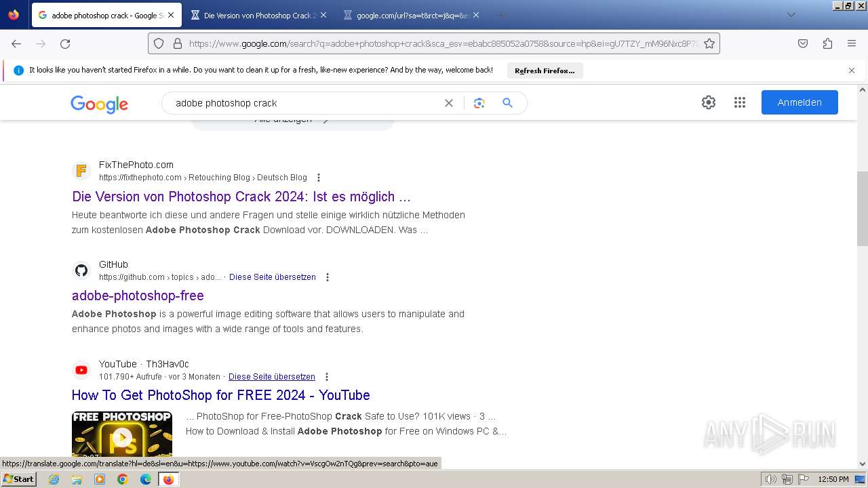The height and width of the screenshot is (488, 868).
Task: Open Google quick settings gear
Action: click(709, 102)
